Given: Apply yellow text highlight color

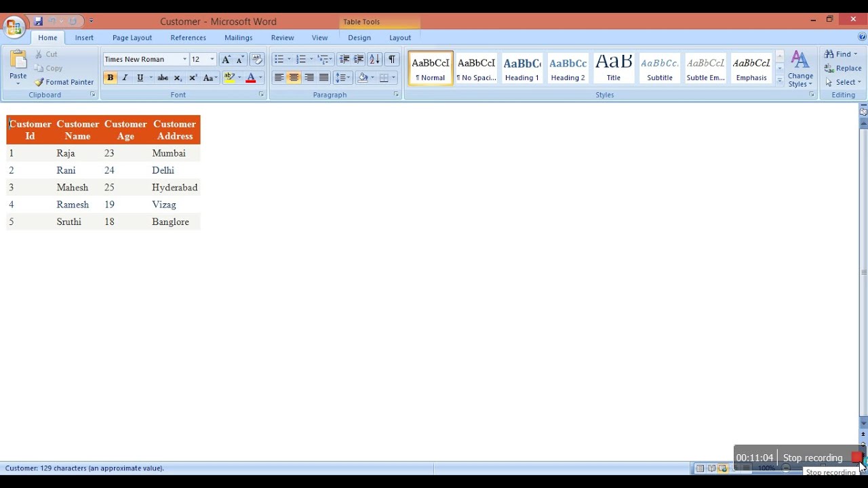Looking at the screenshot, I should pos(229,78).
